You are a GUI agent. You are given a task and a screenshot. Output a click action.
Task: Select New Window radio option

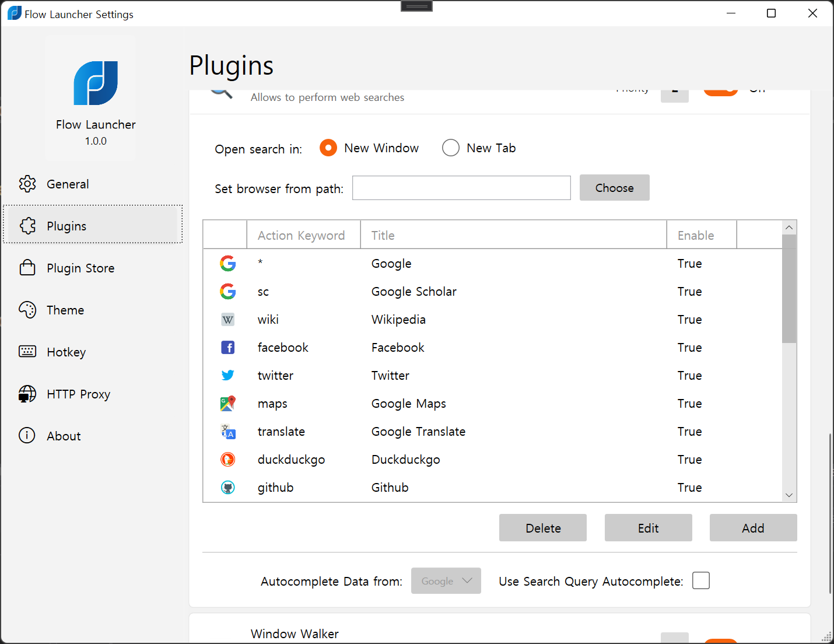(328, 148)
